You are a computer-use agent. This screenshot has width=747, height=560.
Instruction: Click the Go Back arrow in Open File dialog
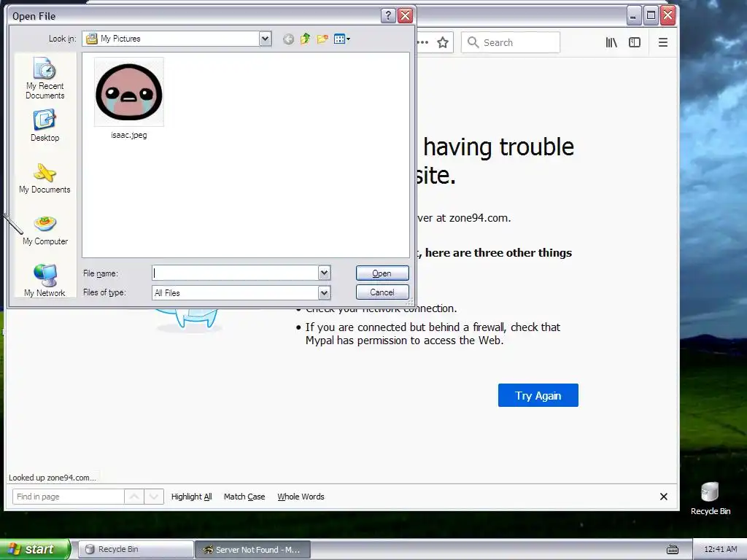pyautogui.click(x=288, y=39)
